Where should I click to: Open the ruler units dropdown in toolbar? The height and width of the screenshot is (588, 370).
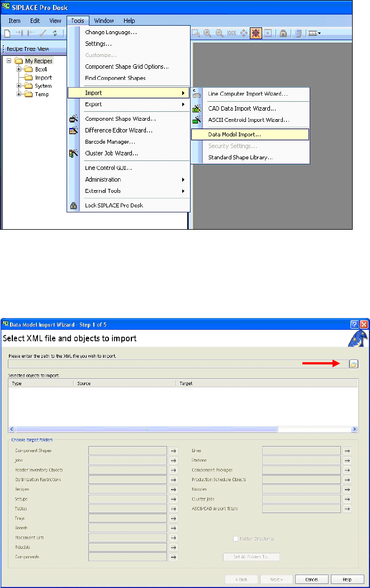[314, 34]
